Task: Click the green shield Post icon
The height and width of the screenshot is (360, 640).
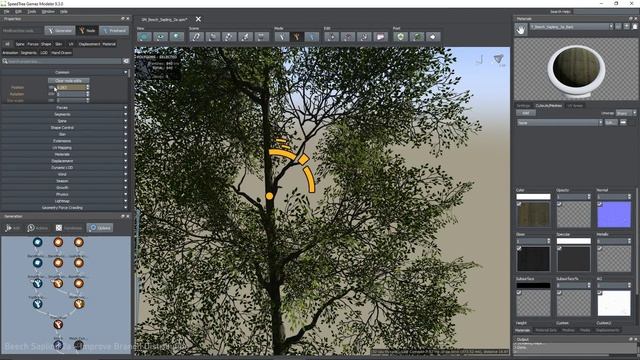Action: (400, 37)
